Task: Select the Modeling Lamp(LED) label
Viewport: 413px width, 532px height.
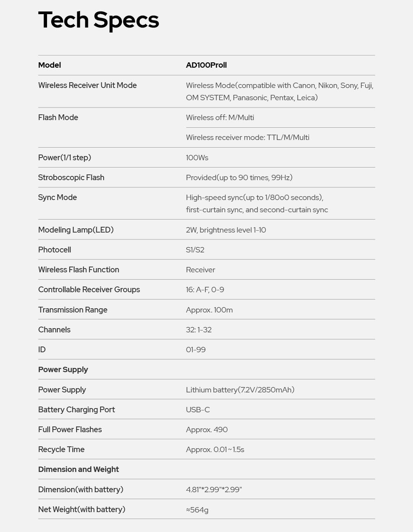Action: (76, 230)
